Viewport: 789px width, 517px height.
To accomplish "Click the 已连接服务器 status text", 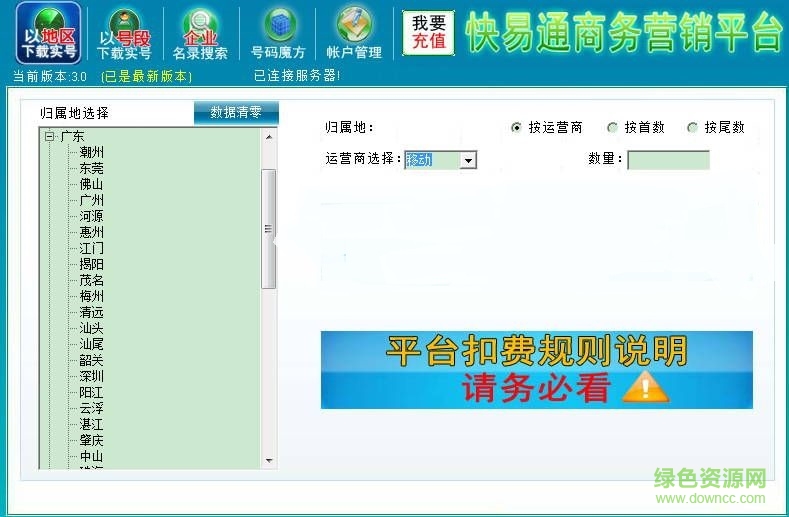I will pyautogui.click(x=297, y=76).
